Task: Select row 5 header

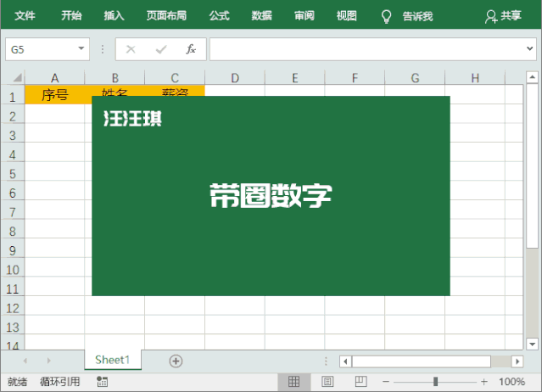Action: [x=13, y=171]
